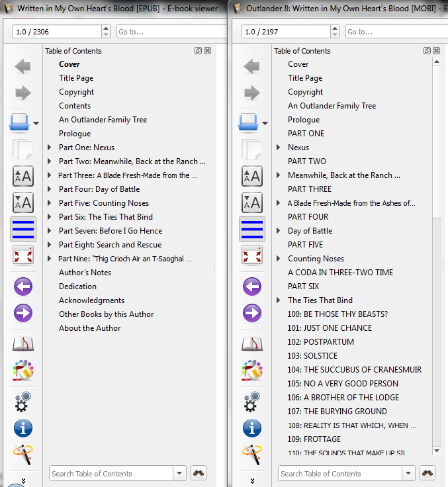The width and height of the screenshot is (448, 487).
Task: Click Search Table of Contents field in MOBI viewer
Action: click(x=340, y=473)
